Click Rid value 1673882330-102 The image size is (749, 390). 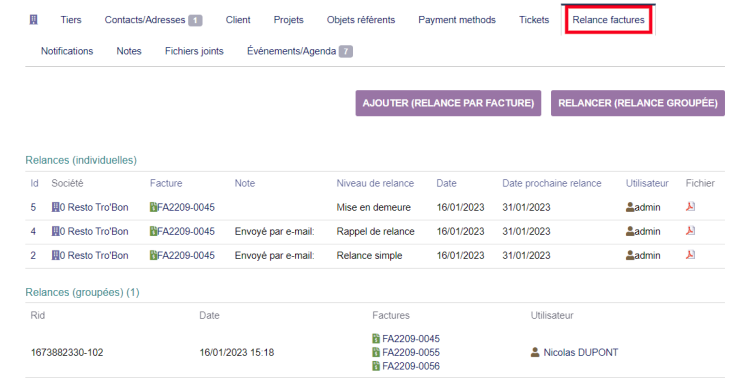[67, 352]
